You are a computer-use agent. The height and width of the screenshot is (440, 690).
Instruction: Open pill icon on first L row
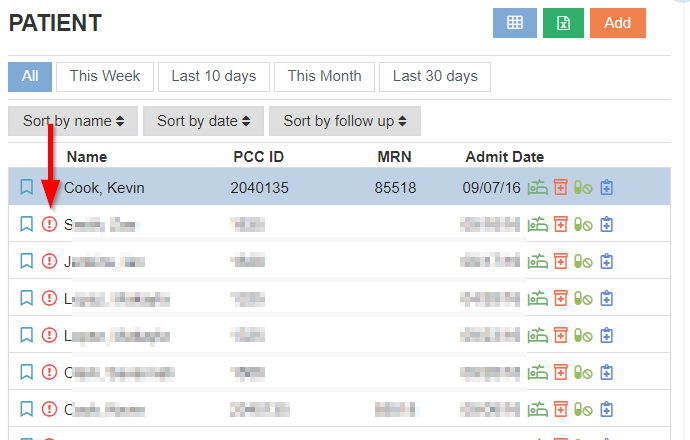tap(583, 299)
